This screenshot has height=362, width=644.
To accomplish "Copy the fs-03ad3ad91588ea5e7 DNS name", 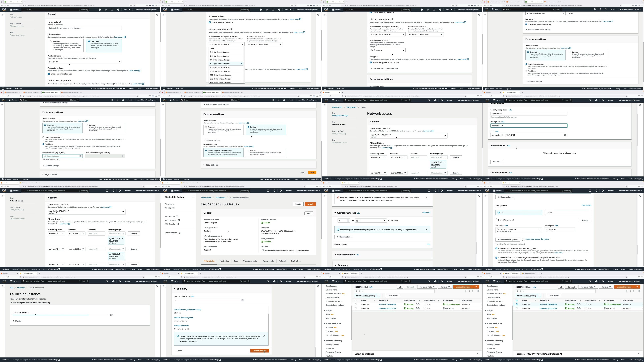I will click(263, 250).
